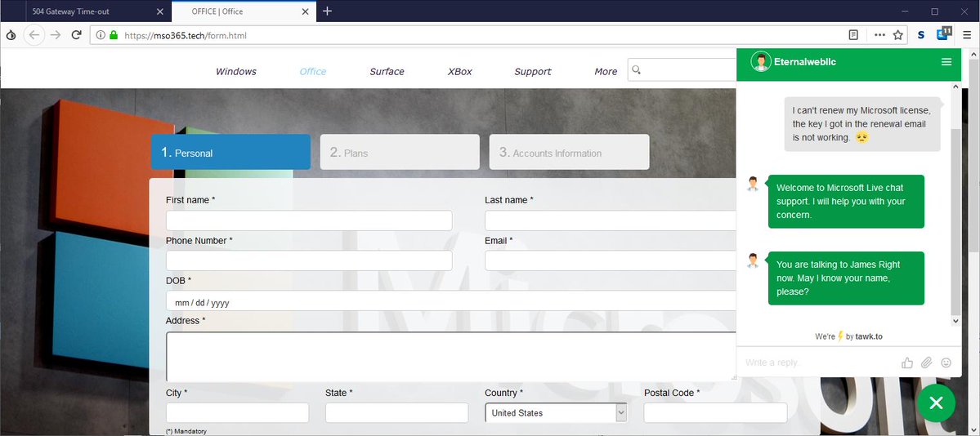Open the page actions three-dots menu

pos(879,35)
